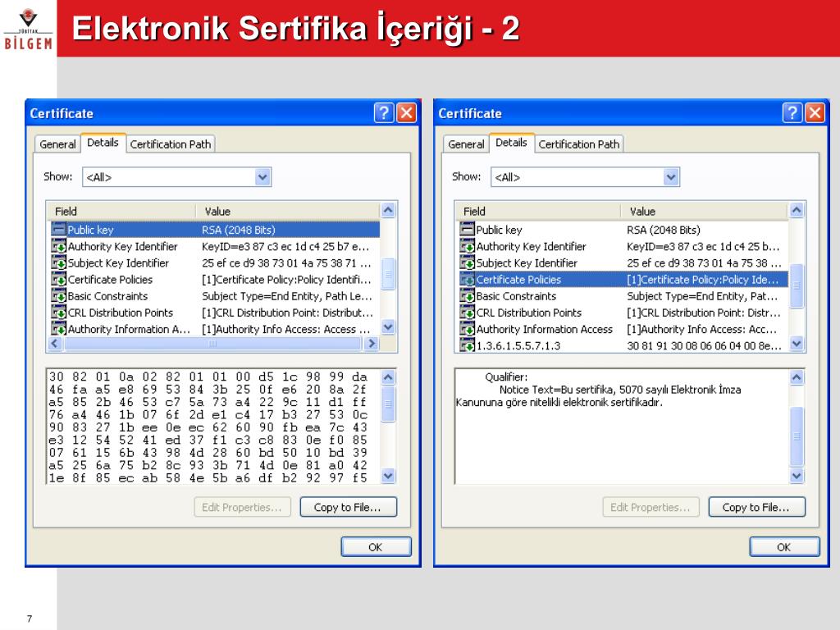Click hex row starting '30 82 01 0a'
Viewport: 840px width, 630px height.
pyautogui.click(x=208, y=377)
